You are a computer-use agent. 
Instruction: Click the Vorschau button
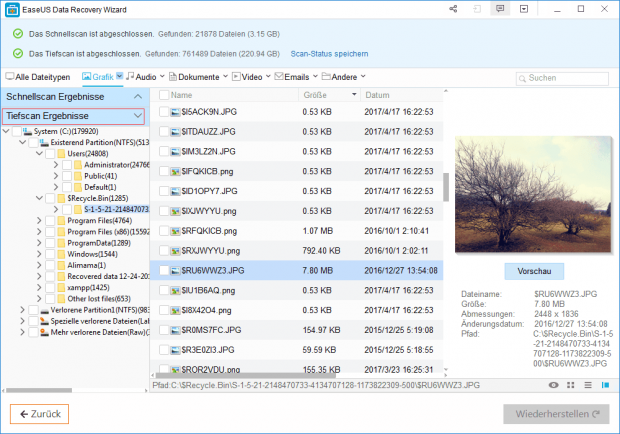coord(534,271)
